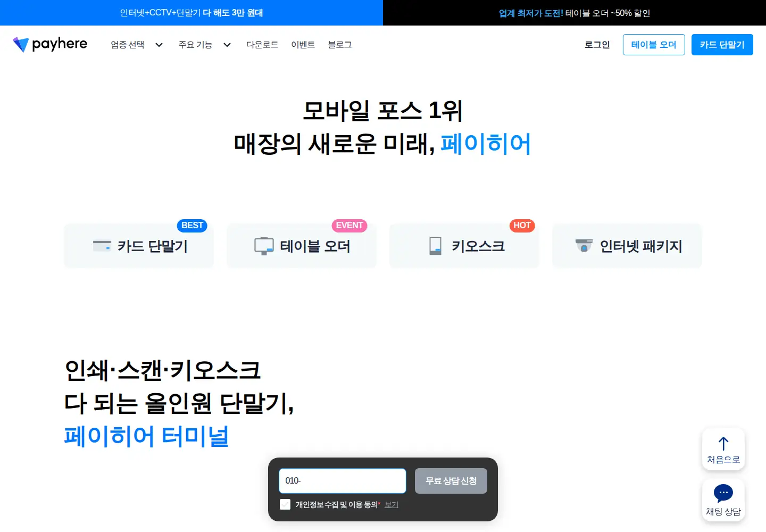Click the phone number input field

coord(343,481)
